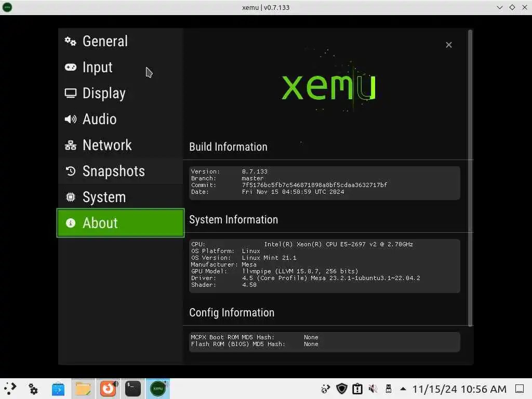532x399 pixels.
Task: Click the clipboard notification tray icon
Action: click(357, 389)
